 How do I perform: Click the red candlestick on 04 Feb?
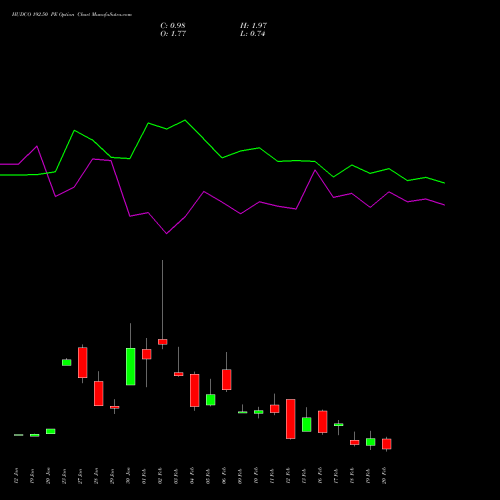pos(195,390)
